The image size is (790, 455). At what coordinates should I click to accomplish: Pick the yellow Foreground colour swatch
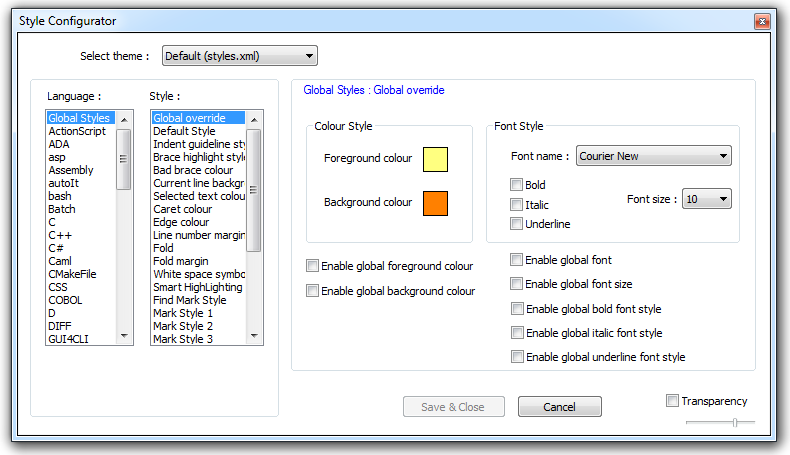[x=435, y=159]
